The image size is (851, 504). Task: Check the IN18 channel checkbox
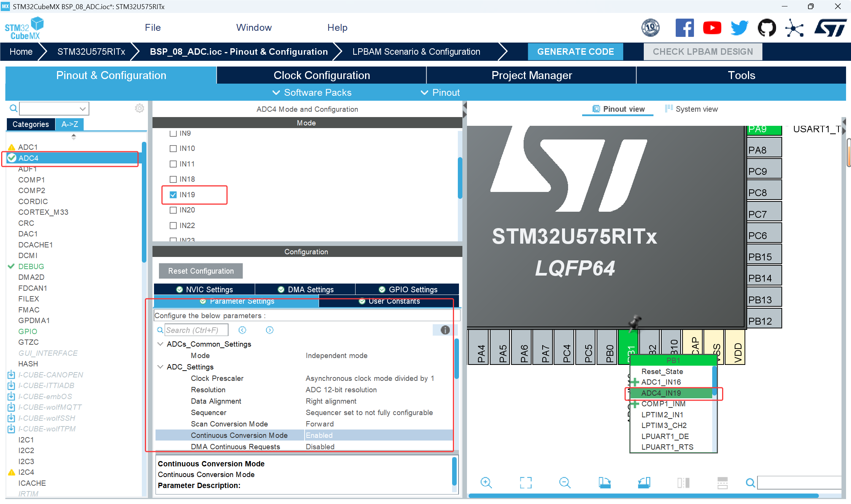click(x=173, y=179)
